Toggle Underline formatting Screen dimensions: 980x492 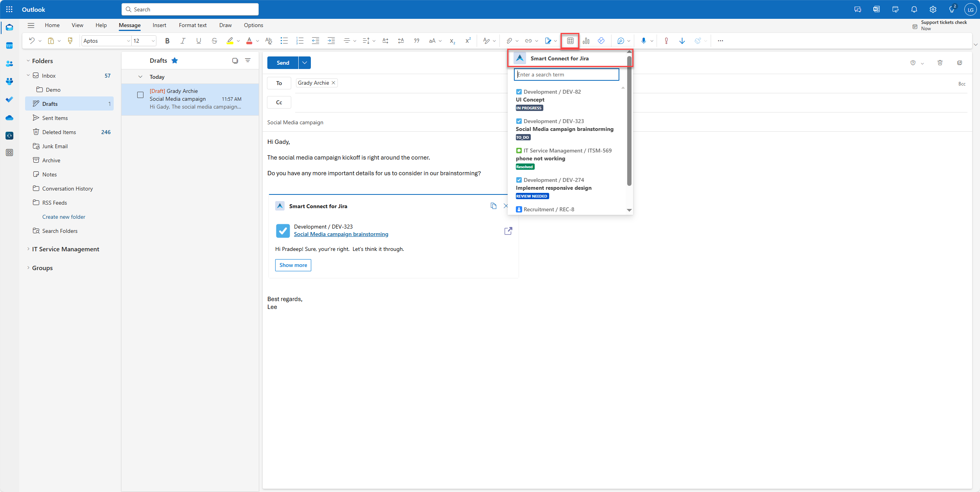(199, 41)
